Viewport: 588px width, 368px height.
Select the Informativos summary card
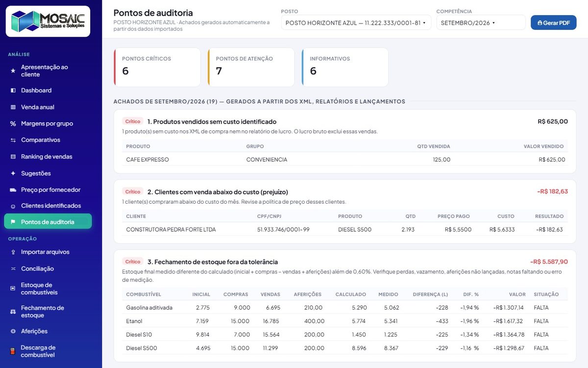pyautogui.click(x=345, y=67)
